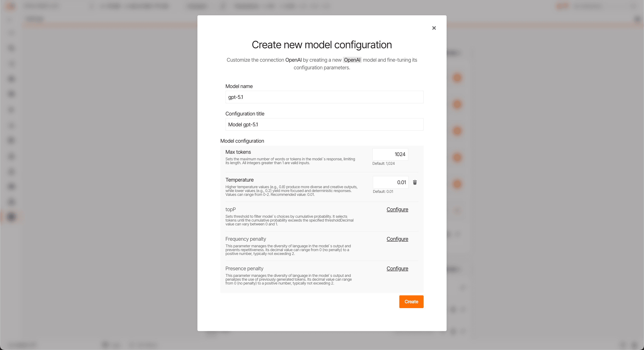Select the last orange indicator in the right panel
Viewport: 644px width, 350px height.
[x=457, y=184]
